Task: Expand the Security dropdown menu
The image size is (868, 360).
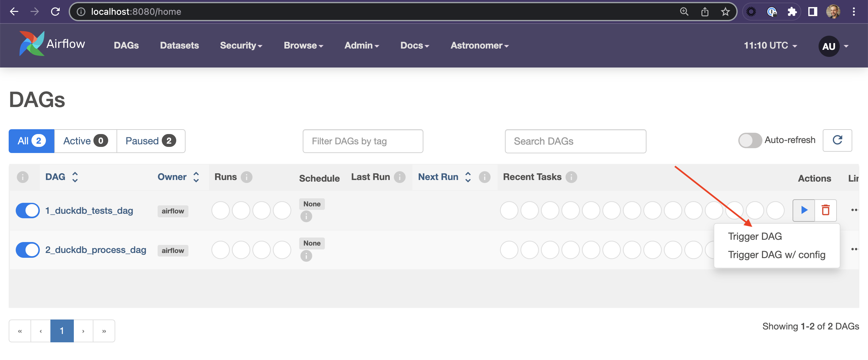Action: coord(241,46)
